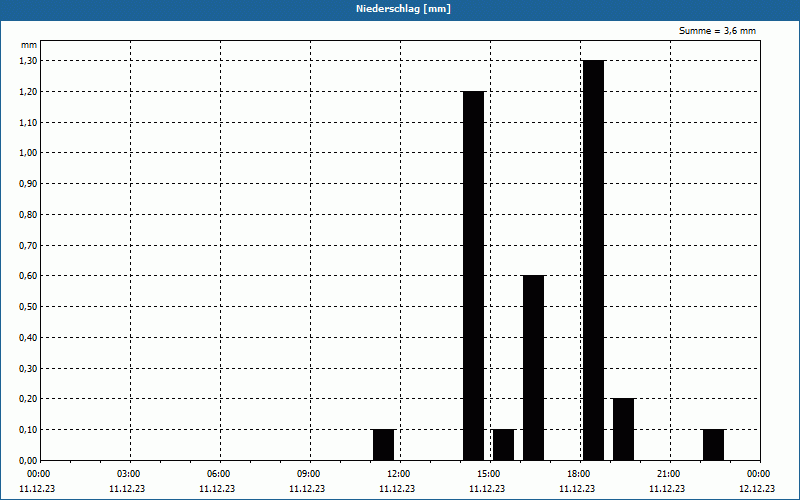This screenshot has width=800, height=500.
Task: Select the 1,10 y-axis value
Action: pos(28,122)
